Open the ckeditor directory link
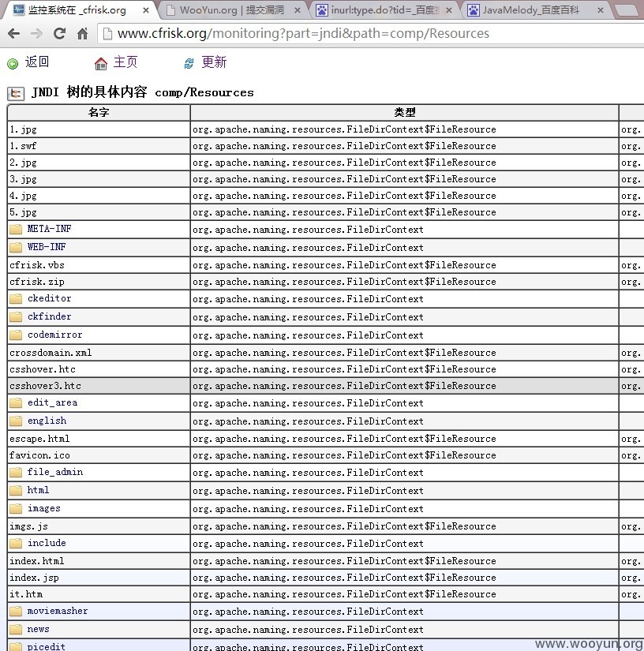This screenshot has width=644, height=651. click(50, 298)
